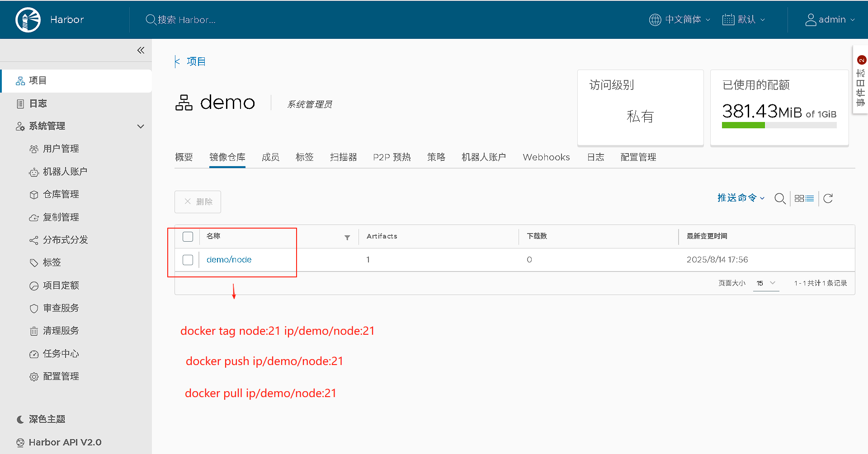The width and height of the screenshot is (868, 454).
Task: Click the 分布式分发 share icon
Action: (x=34, y=240)
